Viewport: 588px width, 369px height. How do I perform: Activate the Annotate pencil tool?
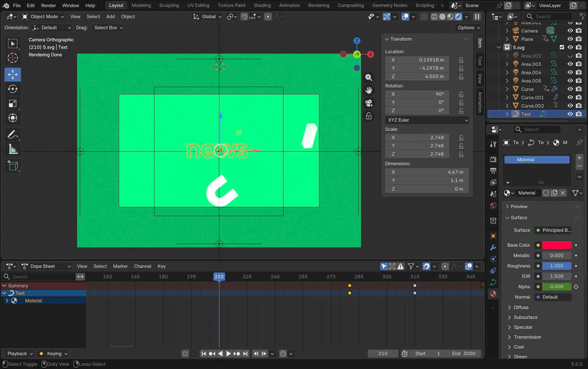[x=13, y=135]
